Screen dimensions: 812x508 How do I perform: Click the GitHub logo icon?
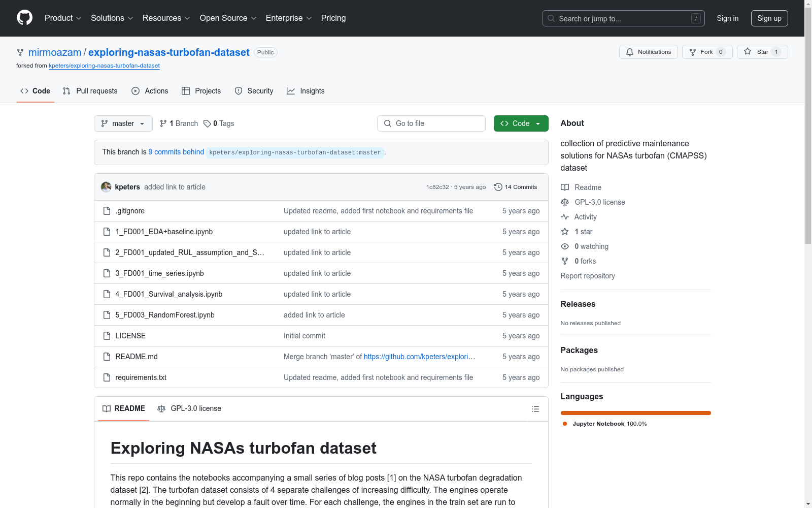24,18
